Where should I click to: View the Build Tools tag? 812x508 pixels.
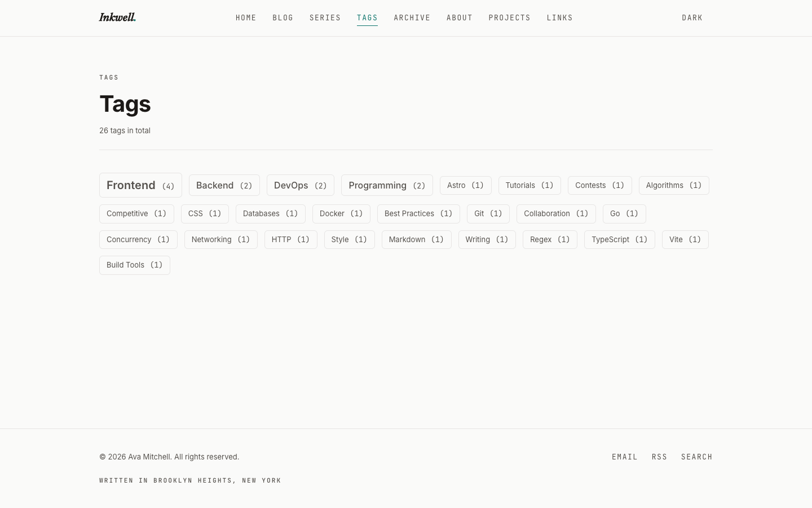135,265
